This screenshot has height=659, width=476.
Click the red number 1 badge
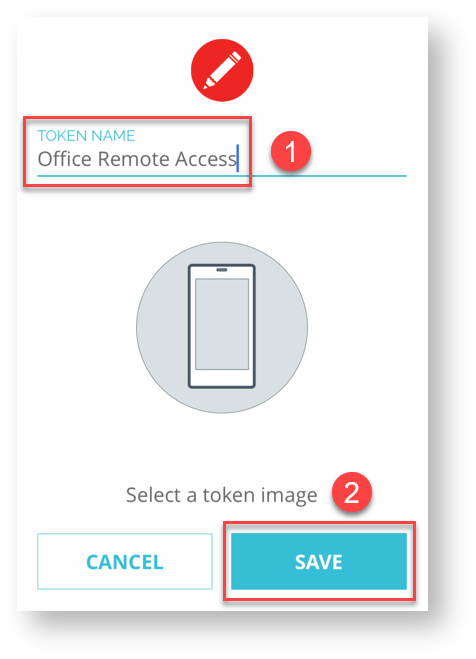point(291,151)
